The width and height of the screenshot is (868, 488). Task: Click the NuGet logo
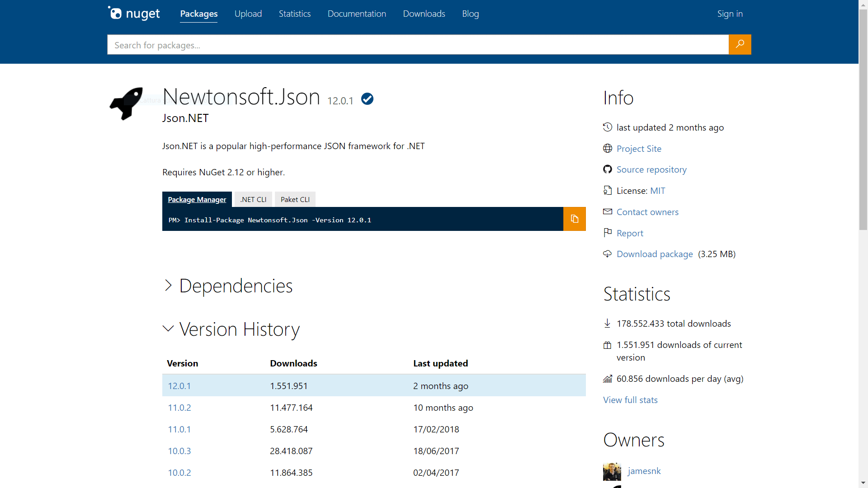click(x=133, y=13)
